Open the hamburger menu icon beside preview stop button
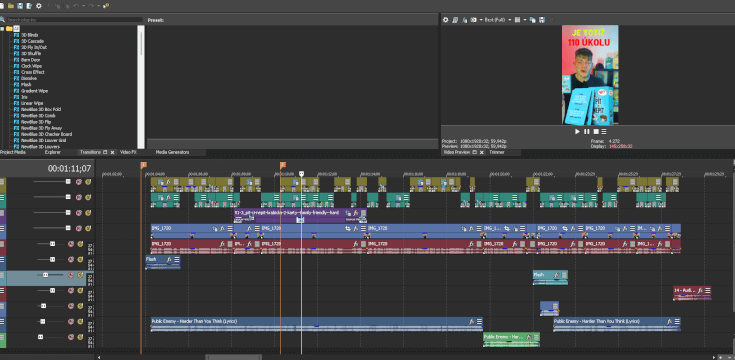 [x=604, y=132]
